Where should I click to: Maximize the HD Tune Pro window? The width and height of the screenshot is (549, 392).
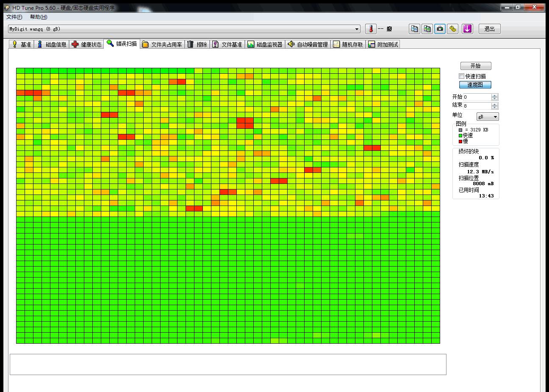pyautogui.click(x=518, y=7)
